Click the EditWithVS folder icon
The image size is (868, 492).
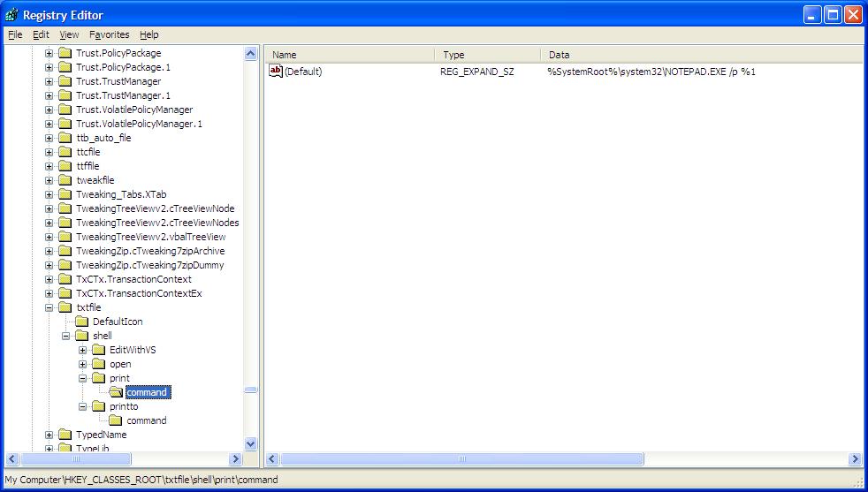[99, 350]
